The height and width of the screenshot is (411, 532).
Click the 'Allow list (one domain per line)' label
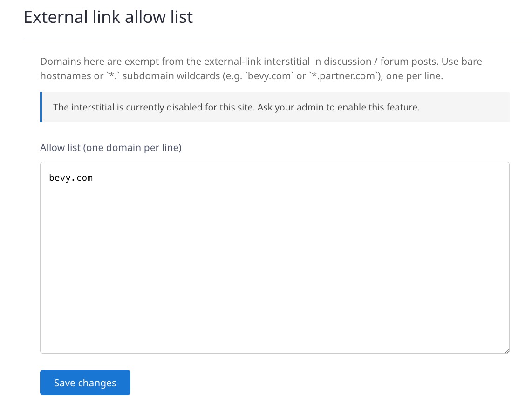point(111,148)
